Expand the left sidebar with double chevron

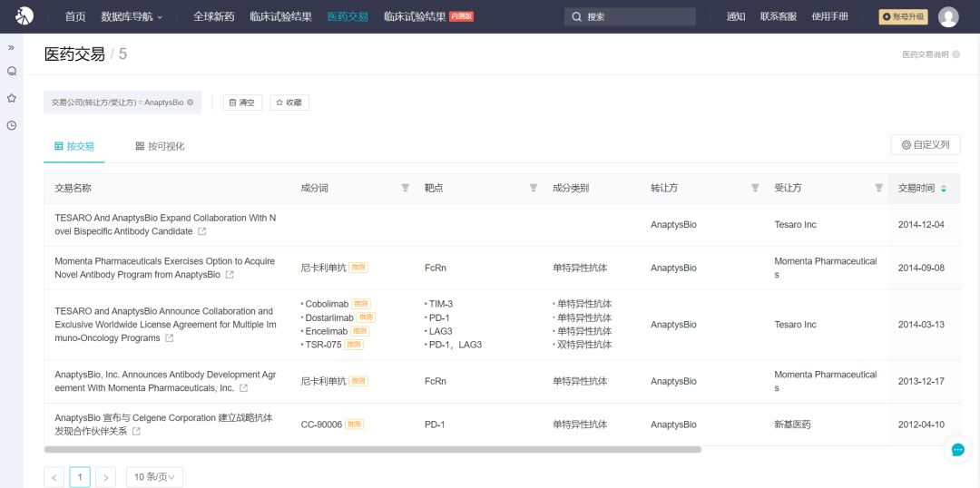(x=11, y=47)
